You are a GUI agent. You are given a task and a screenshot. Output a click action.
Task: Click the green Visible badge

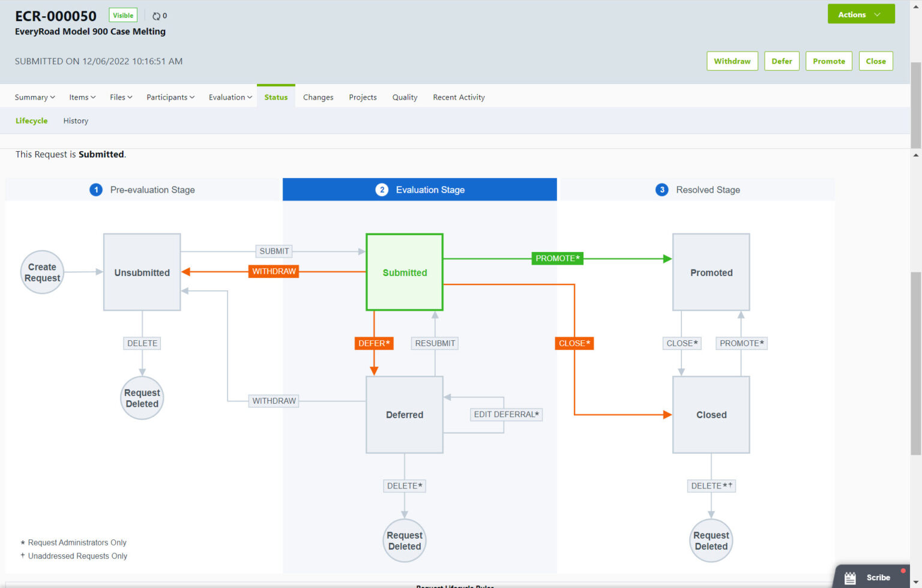122,14
